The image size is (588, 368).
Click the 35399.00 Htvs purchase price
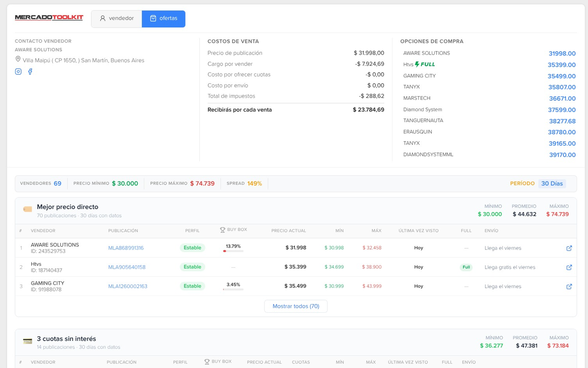[561, 65]
